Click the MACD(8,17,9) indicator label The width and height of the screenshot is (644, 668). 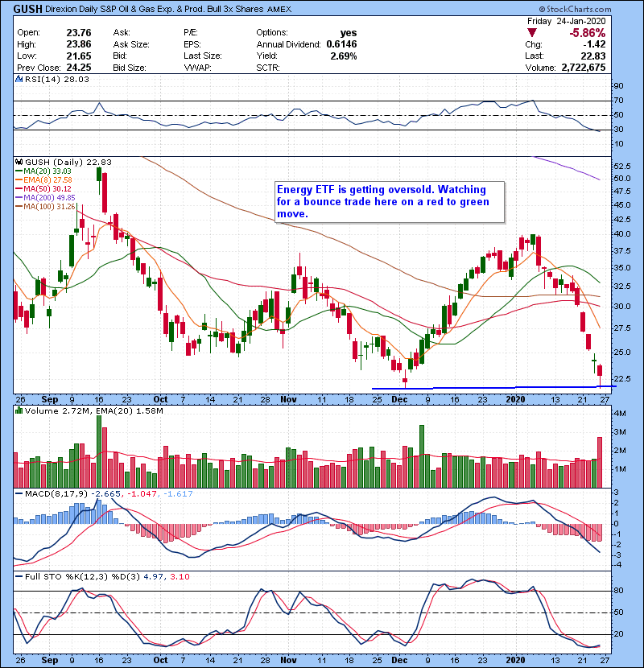[56, 494]
